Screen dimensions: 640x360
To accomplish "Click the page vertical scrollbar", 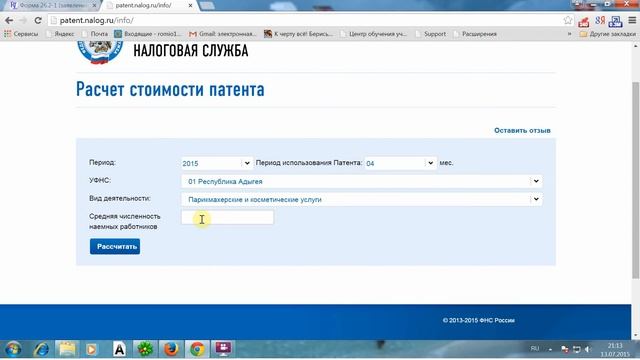I will 635,180.
